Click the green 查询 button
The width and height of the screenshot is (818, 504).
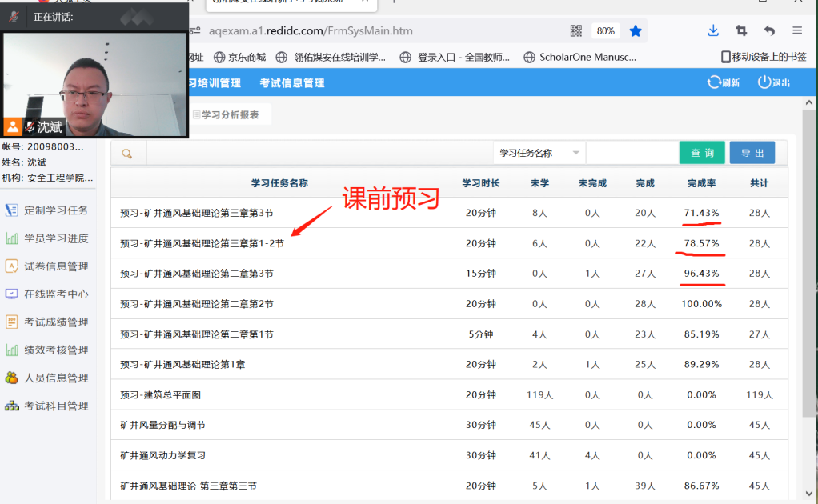702,153
